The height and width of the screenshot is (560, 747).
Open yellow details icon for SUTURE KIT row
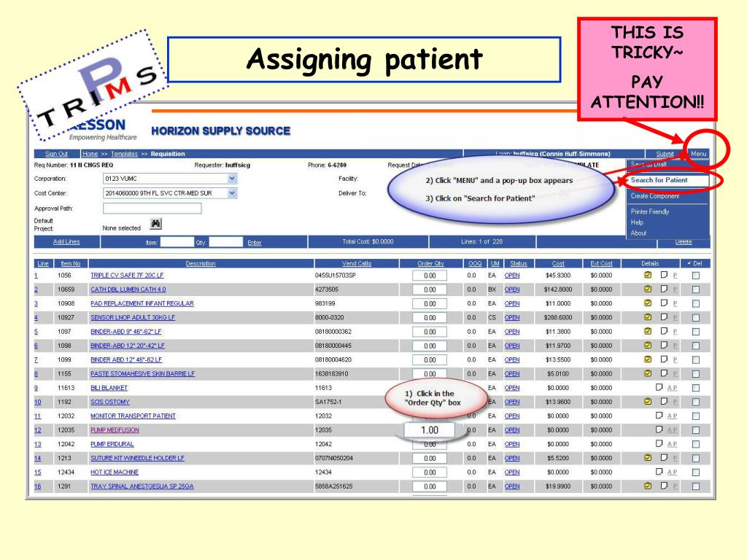(648, 458)
